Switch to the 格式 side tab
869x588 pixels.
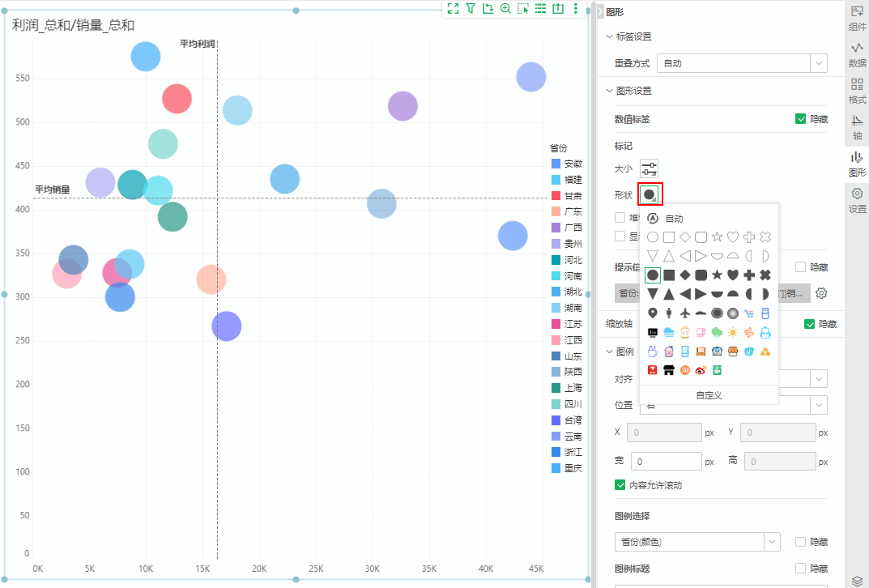(x=857, y=91)
